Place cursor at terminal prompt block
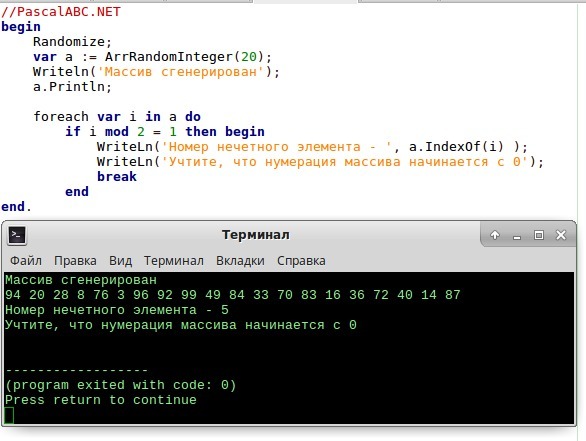This screenshot has width=586, height=441. pos(9,415)
